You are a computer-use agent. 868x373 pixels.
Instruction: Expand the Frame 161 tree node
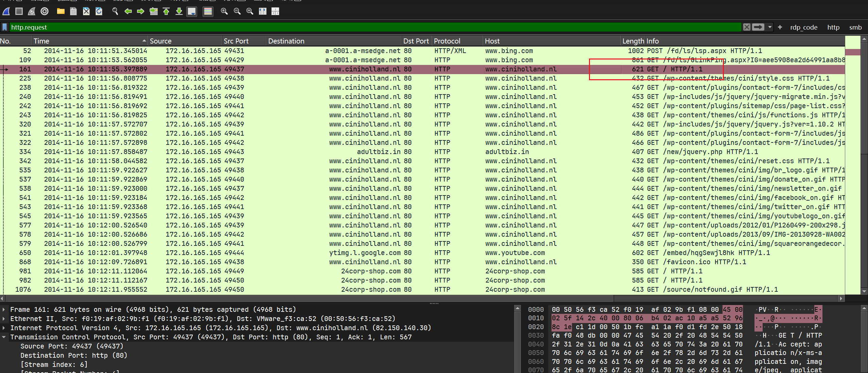click(x=4, y=309)
